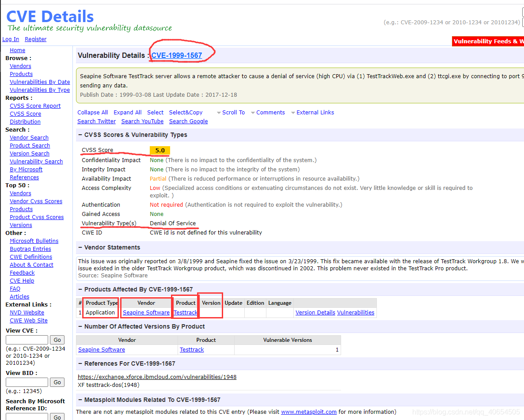Image resolution: width=524 pixels, height=420 pixels.
Task: Open the xforce ibmcloud reference URL
Action: tap(157, 377)
